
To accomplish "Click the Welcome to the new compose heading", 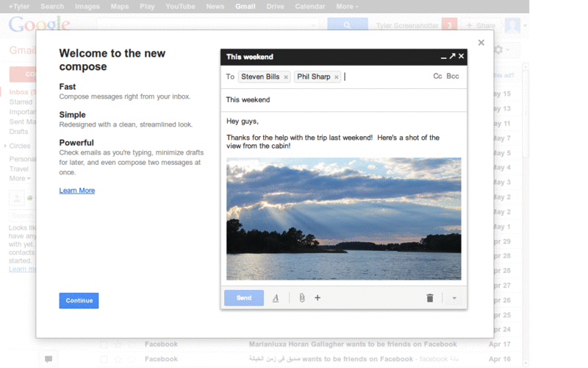I will (x=112, y=60).
